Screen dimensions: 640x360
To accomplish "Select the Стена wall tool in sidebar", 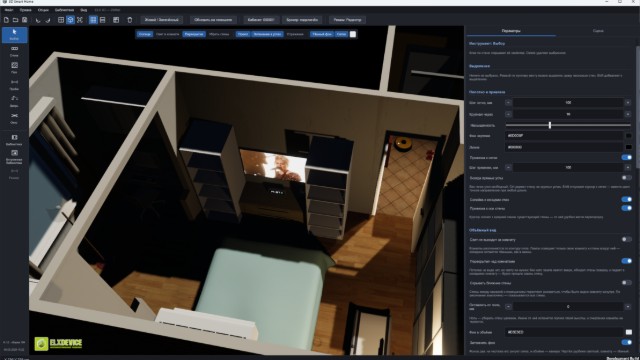I will 14,51.
